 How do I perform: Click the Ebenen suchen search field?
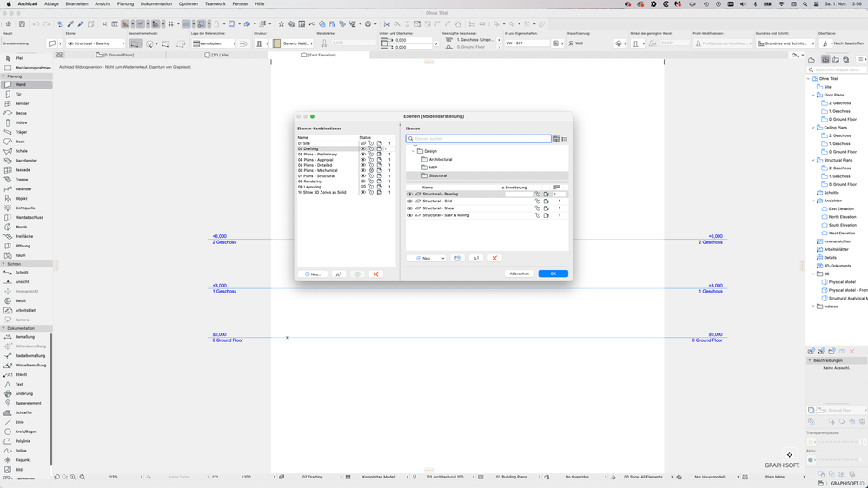[480, 139]
